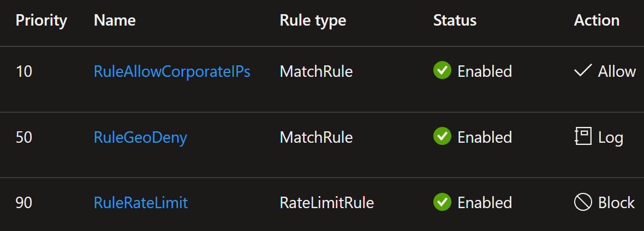Open the RuleGeoDeny rule link
This screenshot has width=644, height=231.
pos(140,137)
